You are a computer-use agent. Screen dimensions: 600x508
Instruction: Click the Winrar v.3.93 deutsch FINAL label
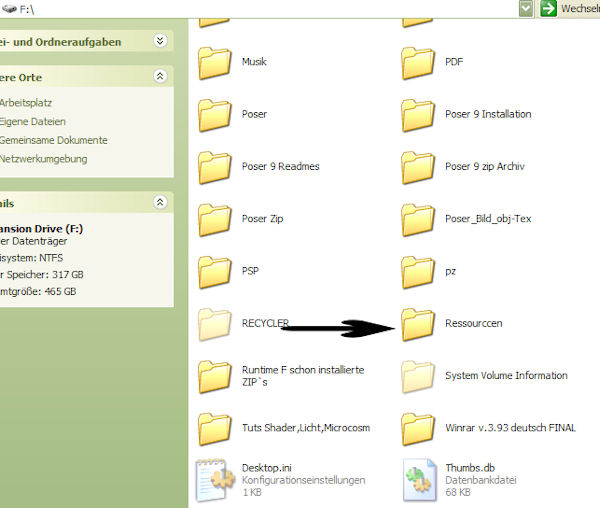(510, 428)
